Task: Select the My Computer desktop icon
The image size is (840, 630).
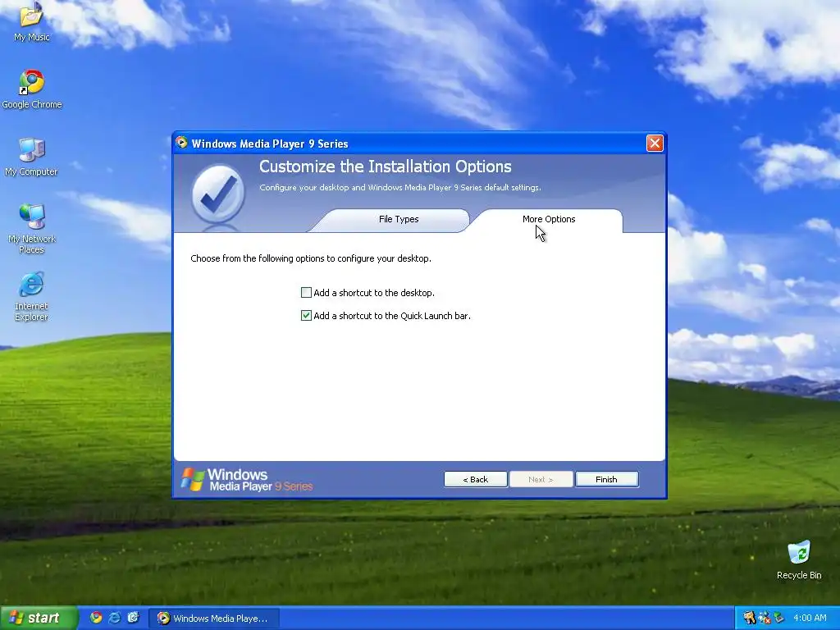Action: tap(31, 157)
